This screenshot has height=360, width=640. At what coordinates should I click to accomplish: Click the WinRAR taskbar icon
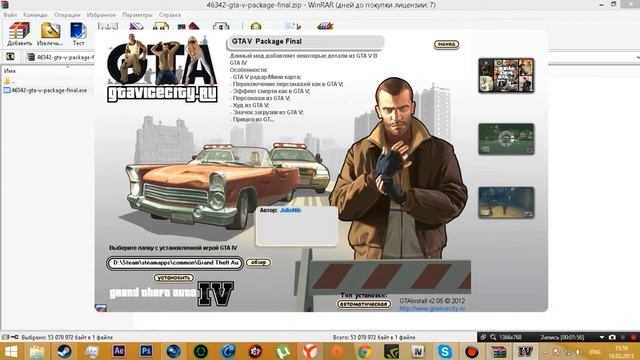(x=498, y=351)
